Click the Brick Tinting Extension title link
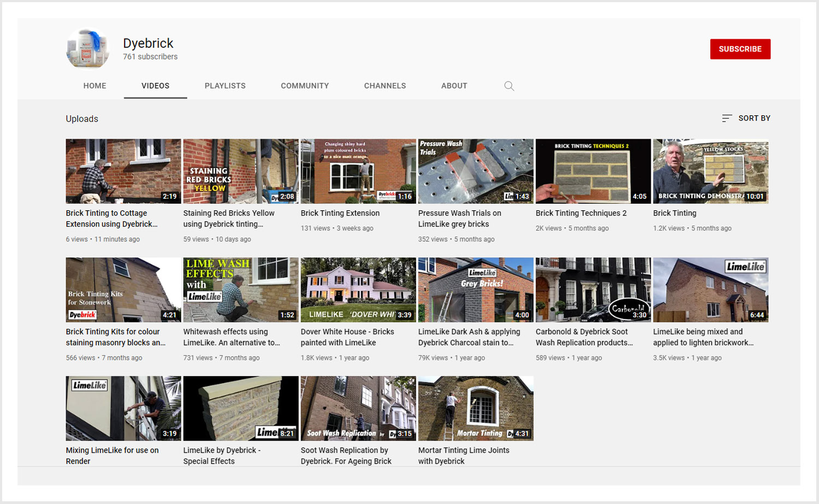Screen dimensions: 819x504 [340, 213]
